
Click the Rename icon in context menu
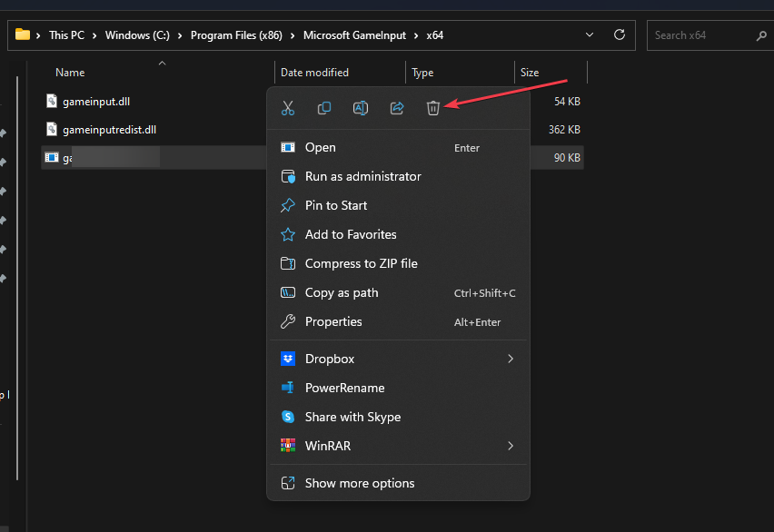(361, 108)
